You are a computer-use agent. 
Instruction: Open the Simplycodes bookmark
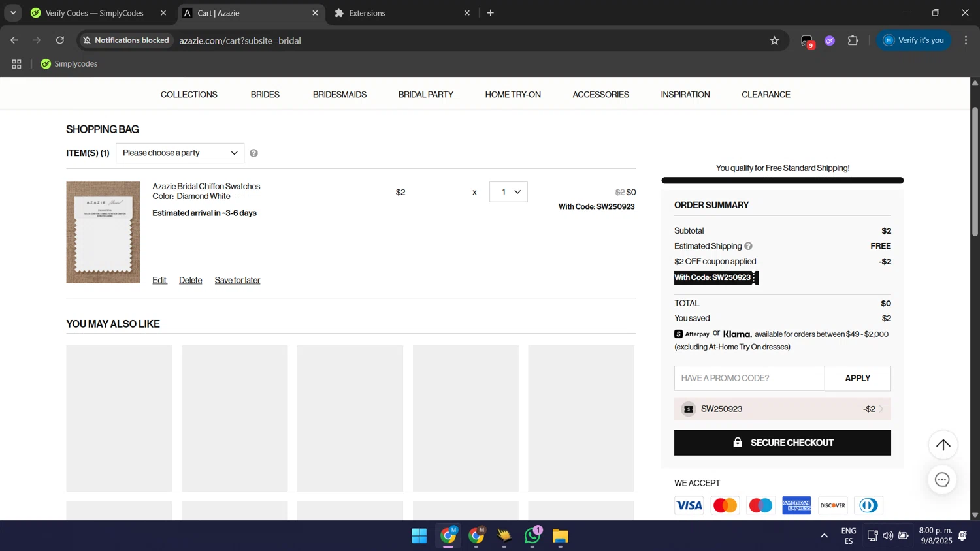pyautogui.click(x=69, y=64)
